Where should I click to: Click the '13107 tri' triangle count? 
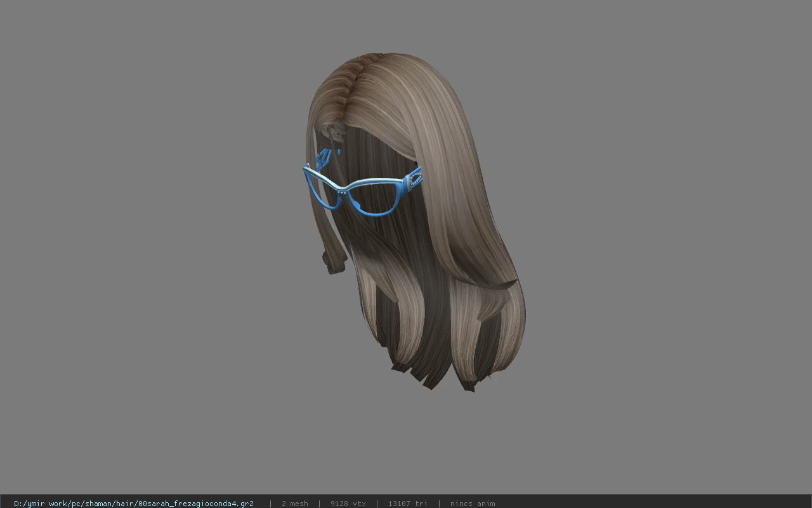tap(408, 504)
